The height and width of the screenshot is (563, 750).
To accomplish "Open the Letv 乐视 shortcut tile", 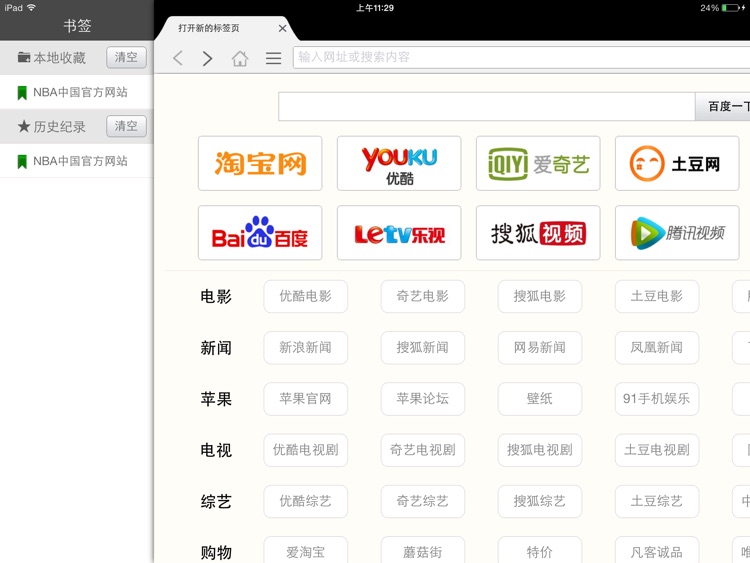I will (x=399, y=232).
